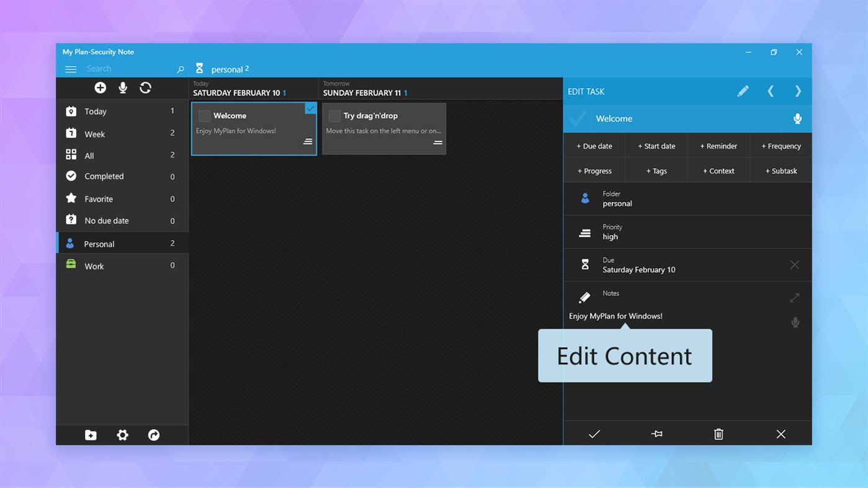Sync tasks with the refresh icon
The height and width of the screenshot is (488, 868).
(145, 87)
